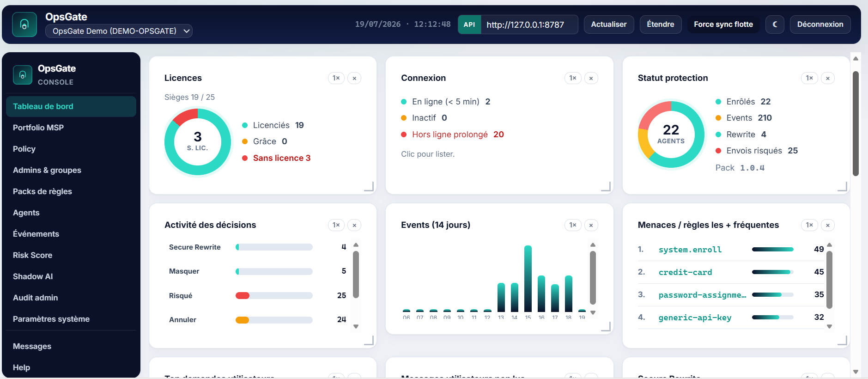The height and width of the screenshot is (379, 868).
Task: Open Messages in the sidebar
Action: [x=71, y=346]
